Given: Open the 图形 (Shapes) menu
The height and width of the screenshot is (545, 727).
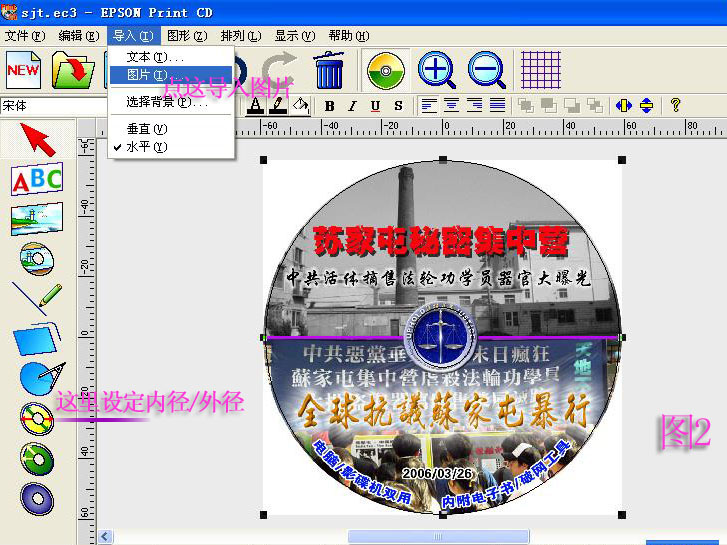Looking at the screenshot, I should (x=186, y=35).
